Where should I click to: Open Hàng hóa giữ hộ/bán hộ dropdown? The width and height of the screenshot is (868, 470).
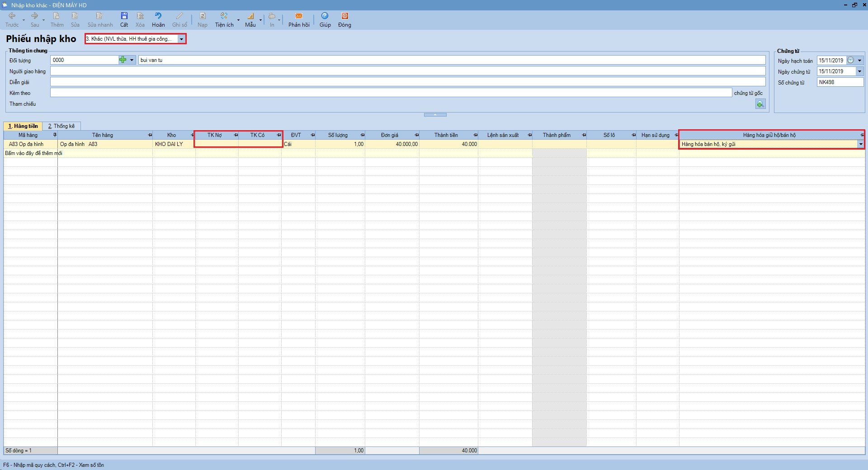click(x=860, y=144)
